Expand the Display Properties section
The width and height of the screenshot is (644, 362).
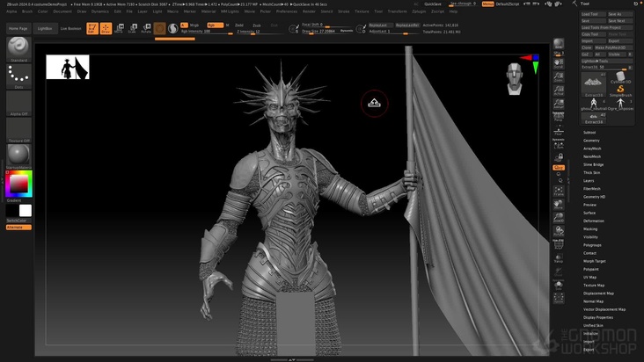point(598,317)
